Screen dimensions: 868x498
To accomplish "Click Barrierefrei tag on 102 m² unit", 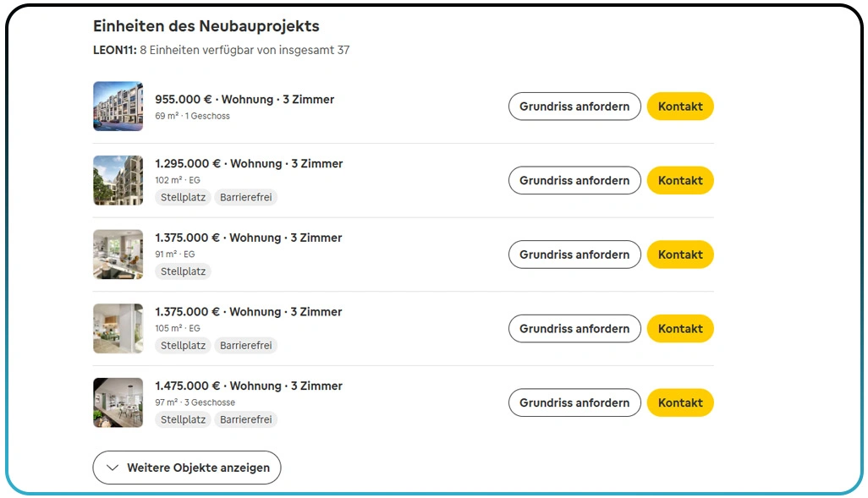I will [x=246, y=197].
